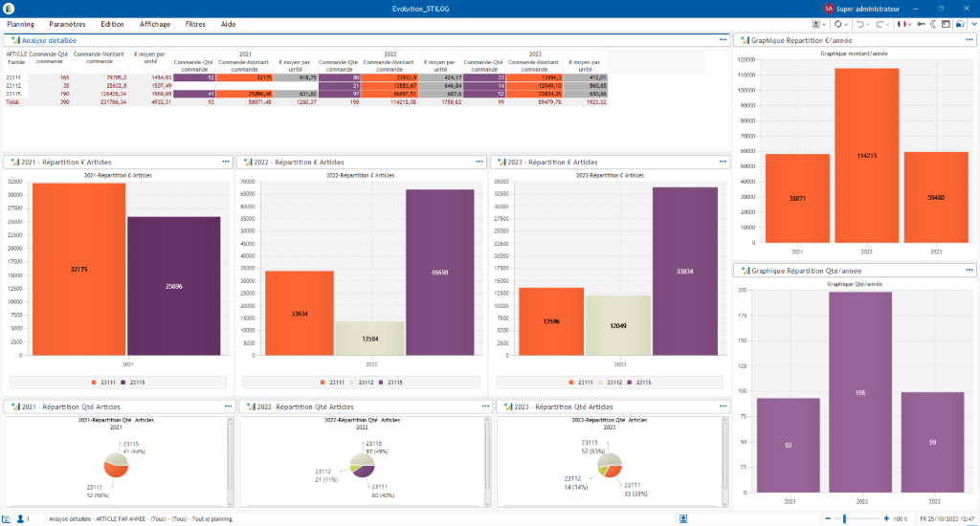Viewport: 980px width, 526px height.
Task: Click the connected users icon in status bar
Action: click(x=20, y=518)
